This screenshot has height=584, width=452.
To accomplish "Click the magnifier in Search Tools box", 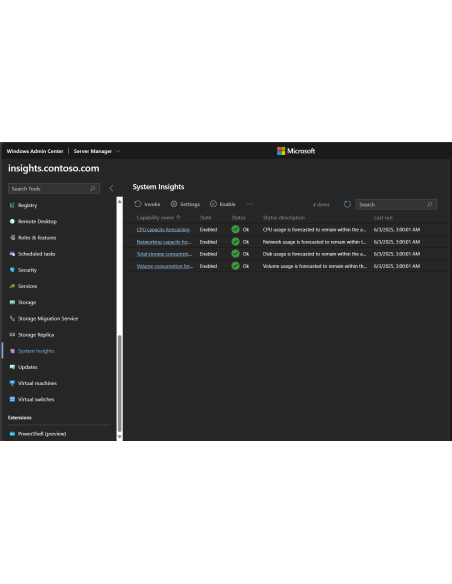I will (92, 188).
